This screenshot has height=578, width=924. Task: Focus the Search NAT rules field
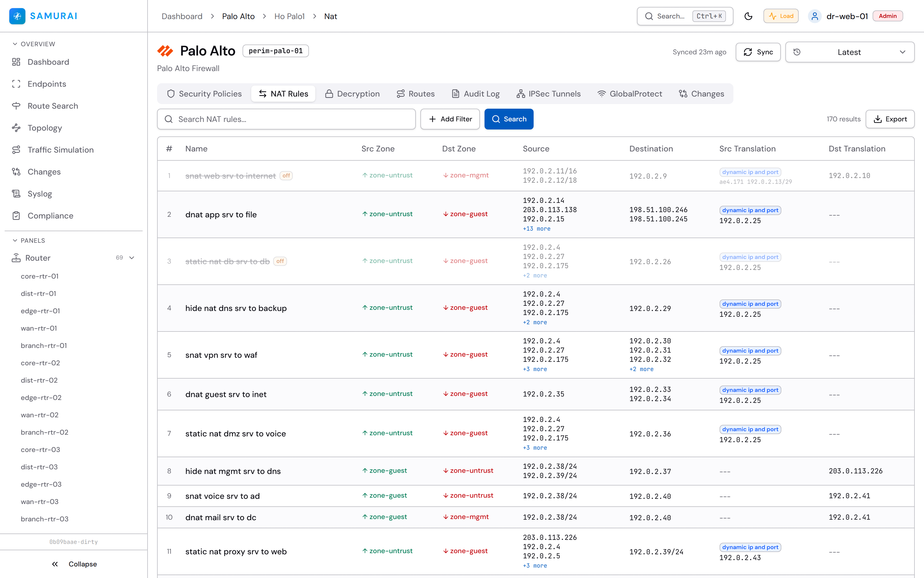286,119
